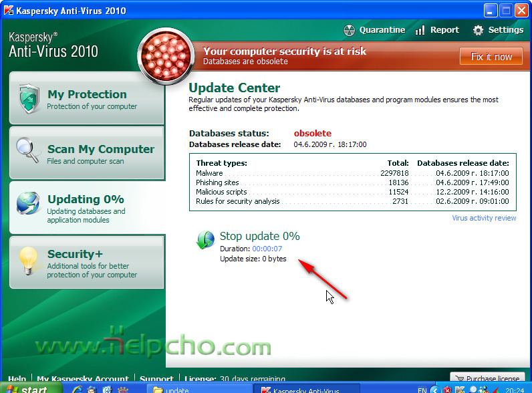Click License: 30 days remaining
532x393 pixels.
click(235, 378)
